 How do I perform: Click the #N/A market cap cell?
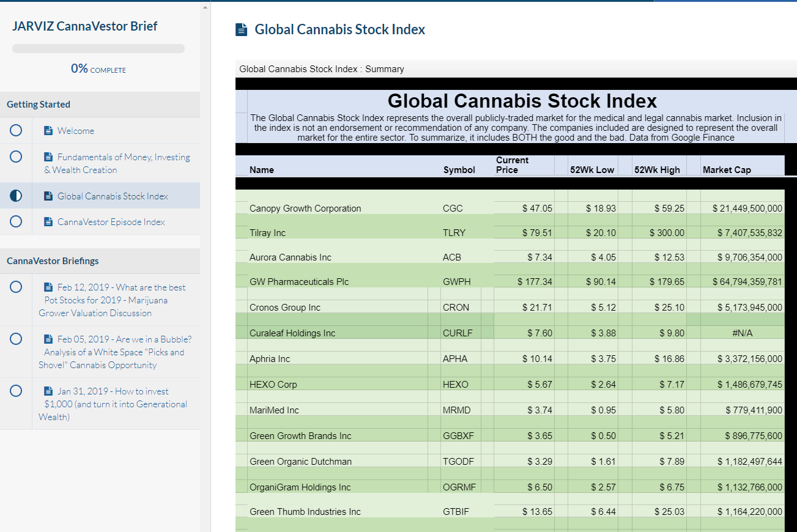click(x=742, y=333)
